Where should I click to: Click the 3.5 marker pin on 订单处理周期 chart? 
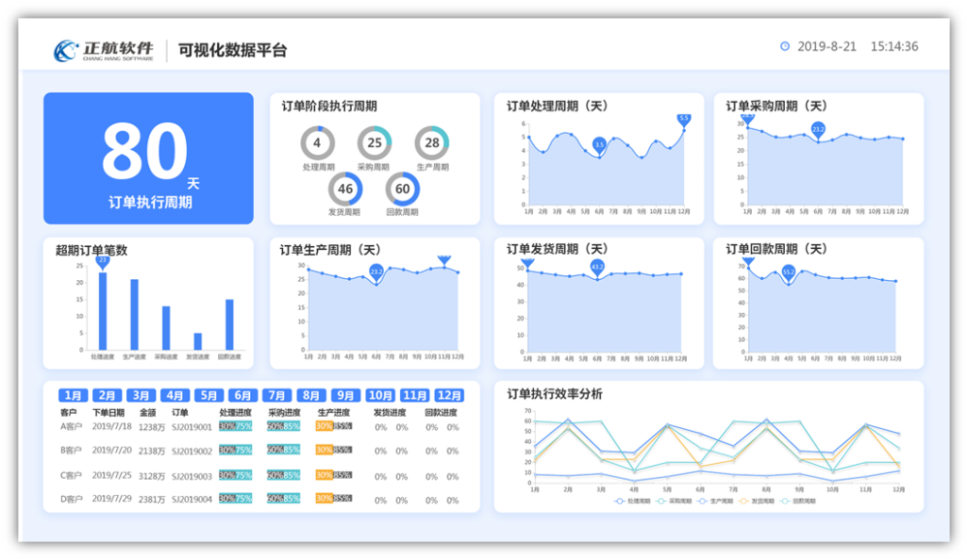point(599,145)
